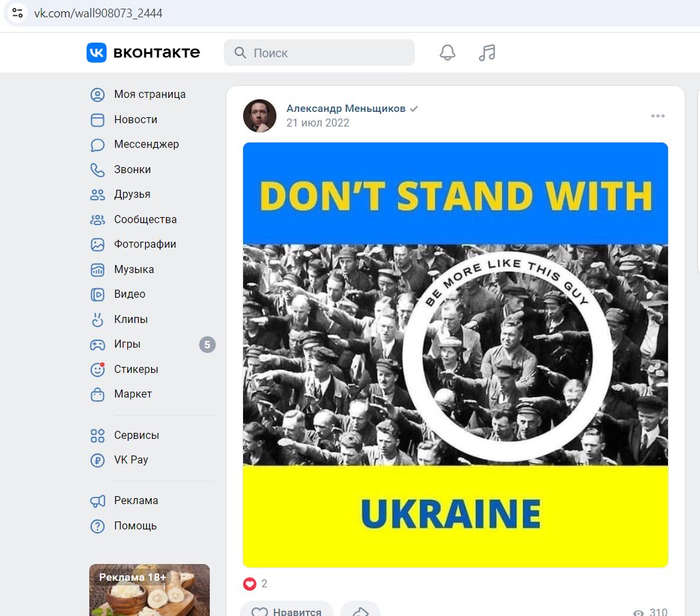Screen dimensions: 700x616
Task: Open the Реклама 18+ ad thumbnail
Action: (150, 590)
